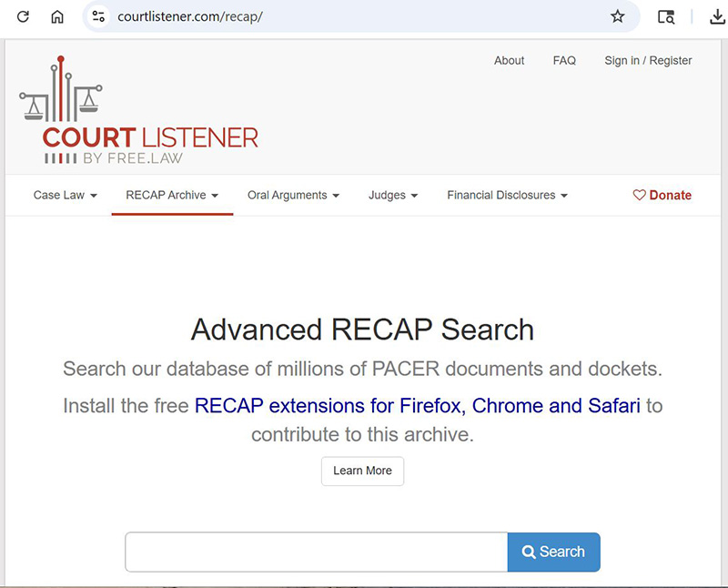Bookmark the page using the star icon
Viewport: 728px width, 588px height.
point(618,15)
